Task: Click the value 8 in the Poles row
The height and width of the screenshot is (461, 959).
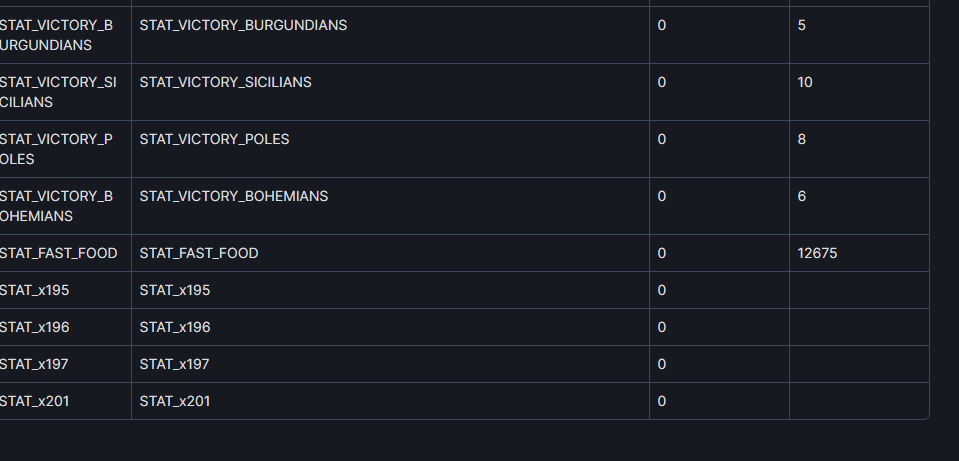Action: [801, 139]
